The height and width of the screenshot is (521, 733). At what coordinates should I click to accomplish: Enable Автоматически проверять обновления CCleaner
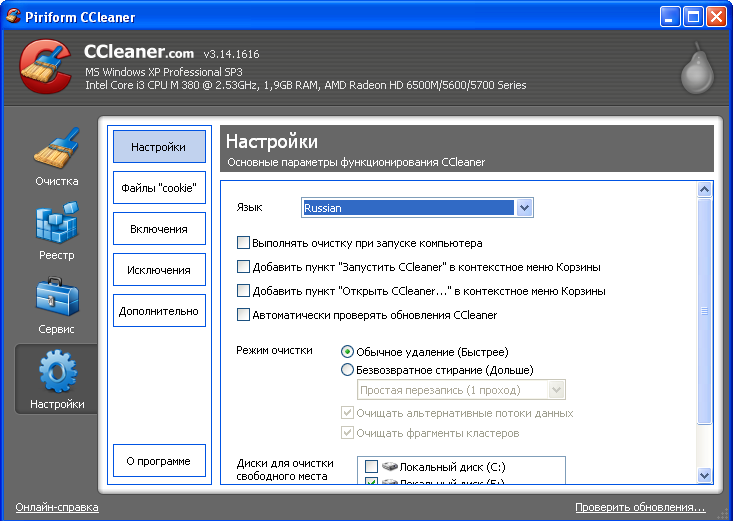[x=243, y=314]
